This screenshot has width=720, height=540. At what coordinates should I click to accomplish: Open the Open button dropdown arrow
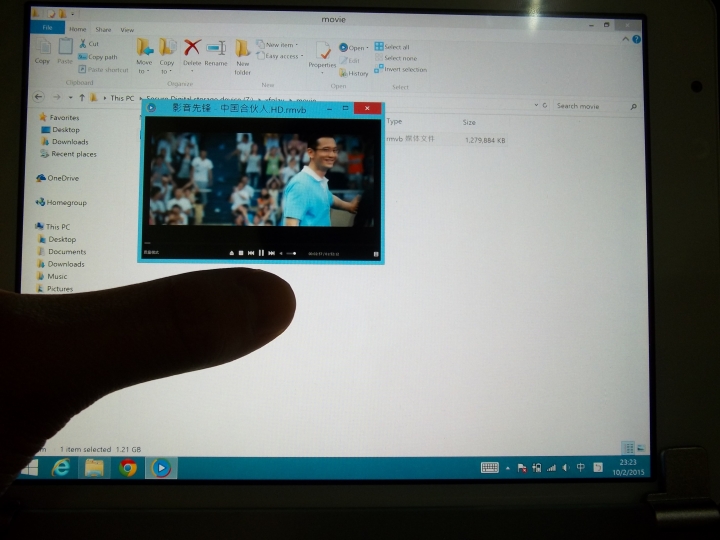click(x=367, y=48)
